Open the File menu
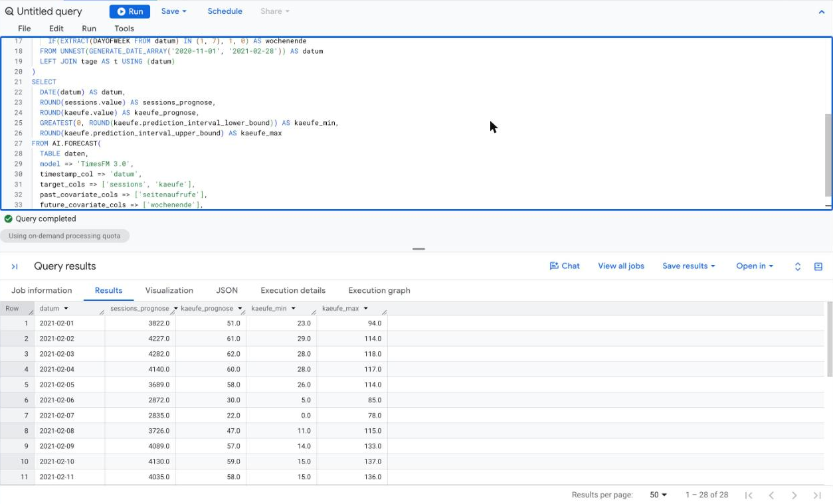This screenshot has width=833, height=504. (25, 29)
